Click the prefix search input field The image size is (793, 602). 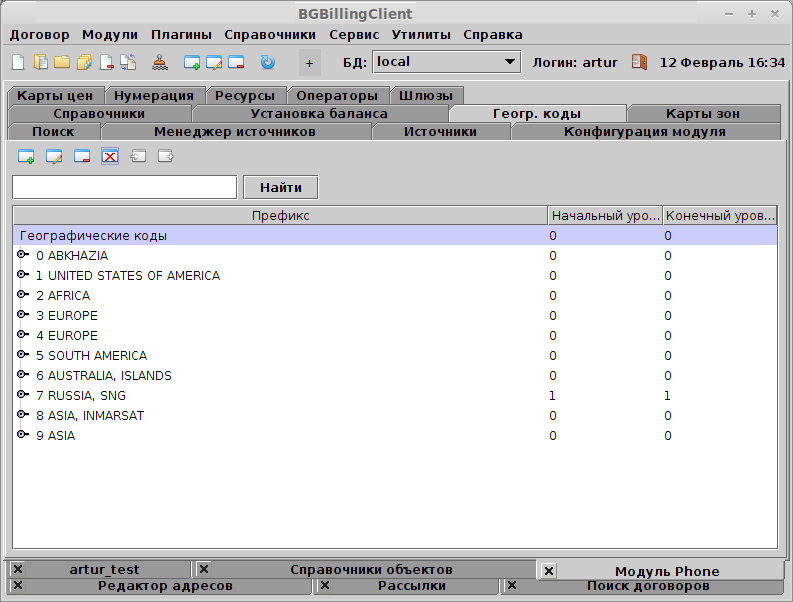124,187
